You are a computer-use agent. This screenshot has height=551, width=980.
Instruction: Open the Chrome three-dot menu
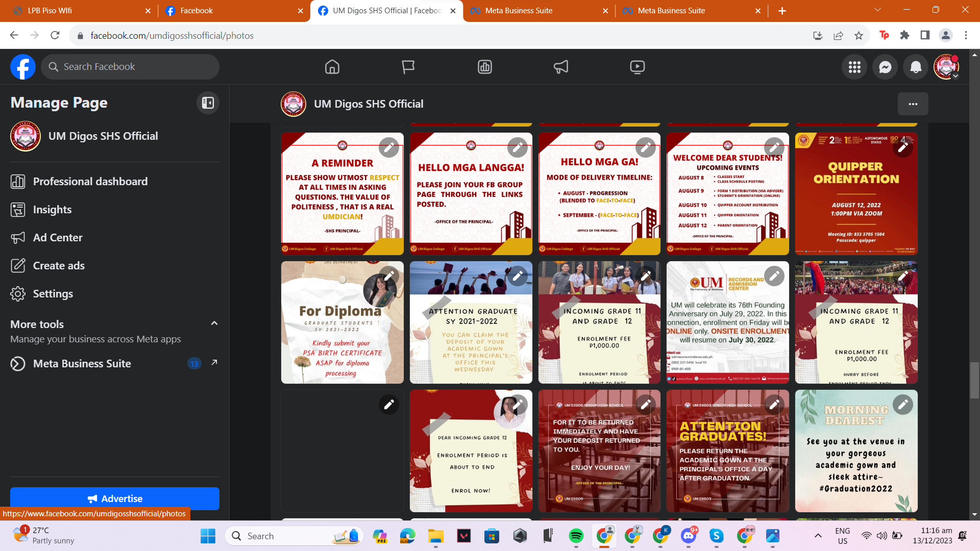[x=966, y=35]
